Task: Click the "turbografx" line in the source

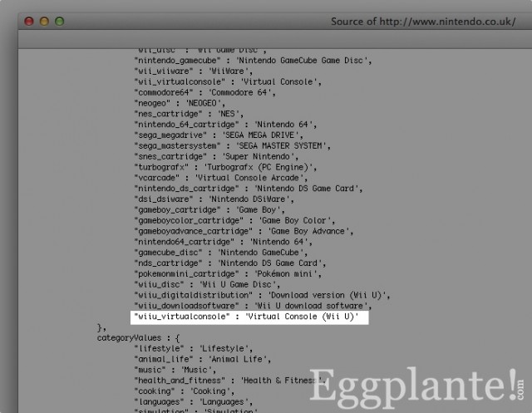Action: pyautogui.click(x=225, y=167)
